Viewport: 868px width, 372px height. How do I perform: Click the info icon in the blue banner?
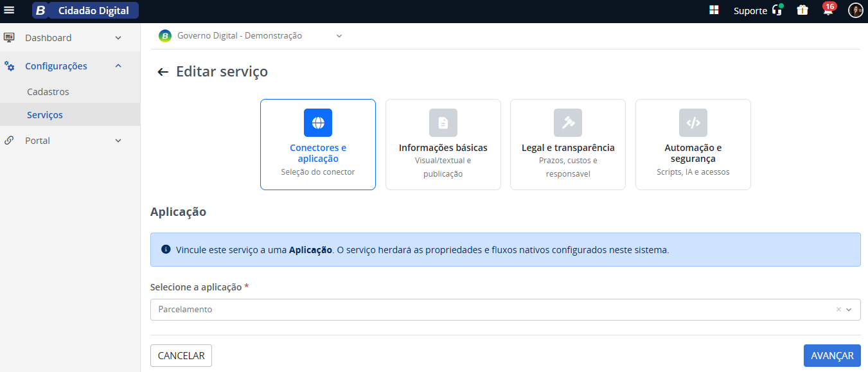166,249
